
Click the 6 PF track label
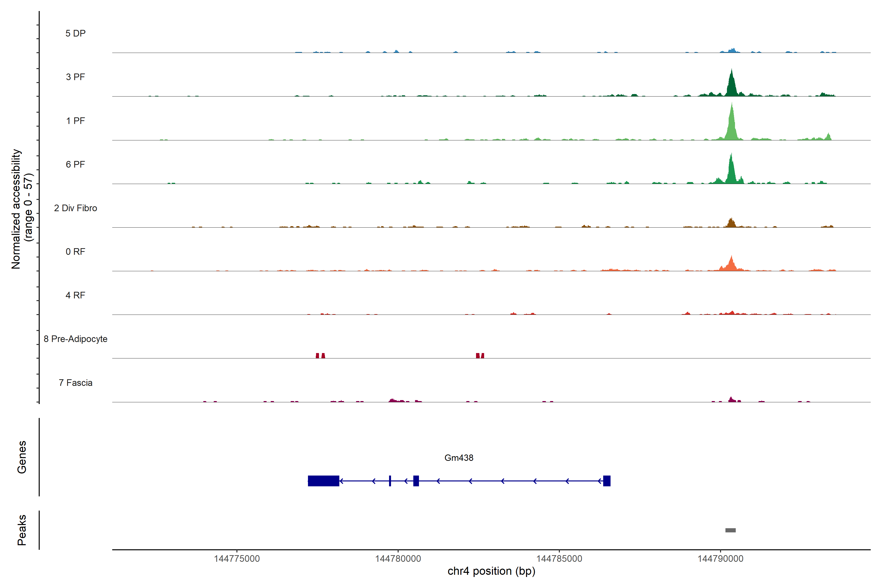click(75, 164)
